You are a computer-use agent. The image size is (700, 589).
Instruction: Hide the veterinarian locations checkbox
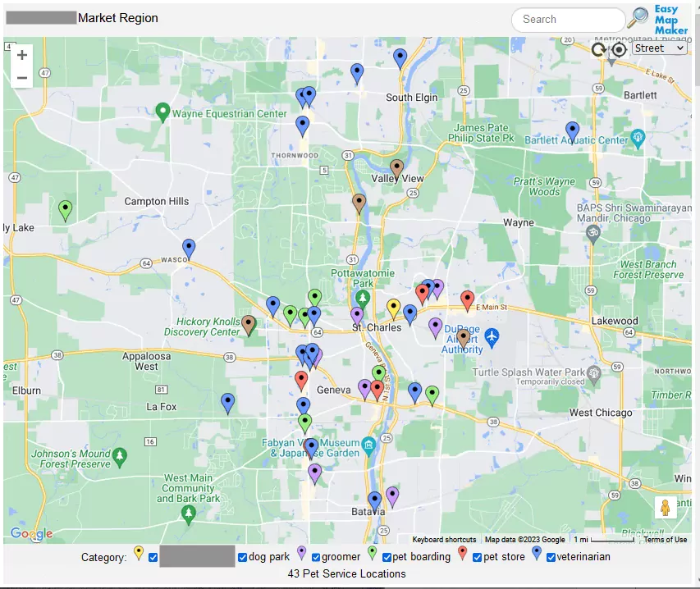pyautogui.click(x=551, y=558)
